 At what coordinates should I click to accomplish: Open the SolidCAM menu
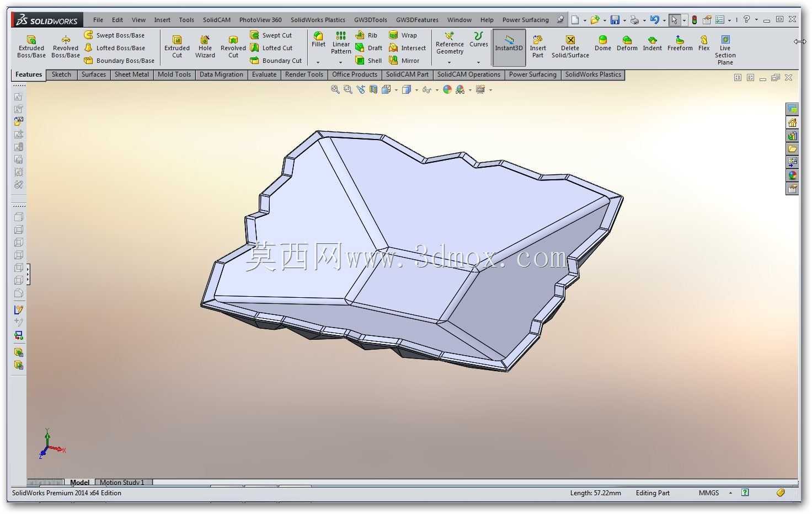point(217,20)
